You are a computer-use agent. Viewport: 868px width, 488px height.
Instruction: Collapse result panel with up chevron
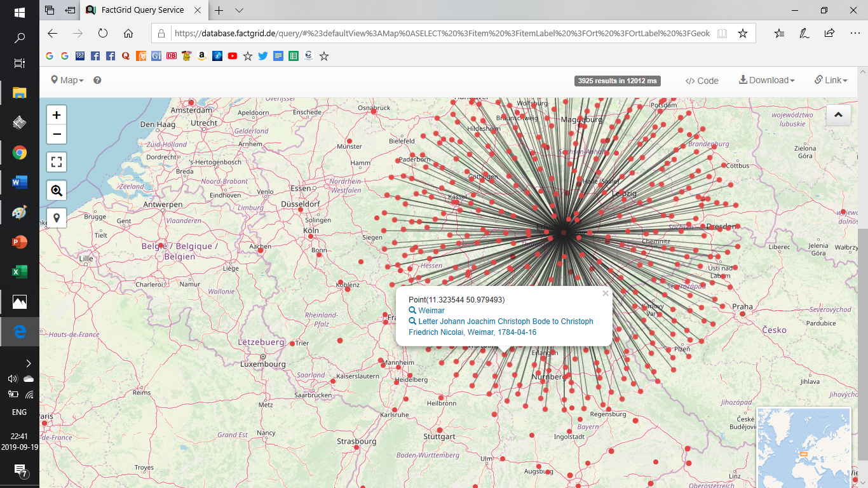(x=838, y=115)
